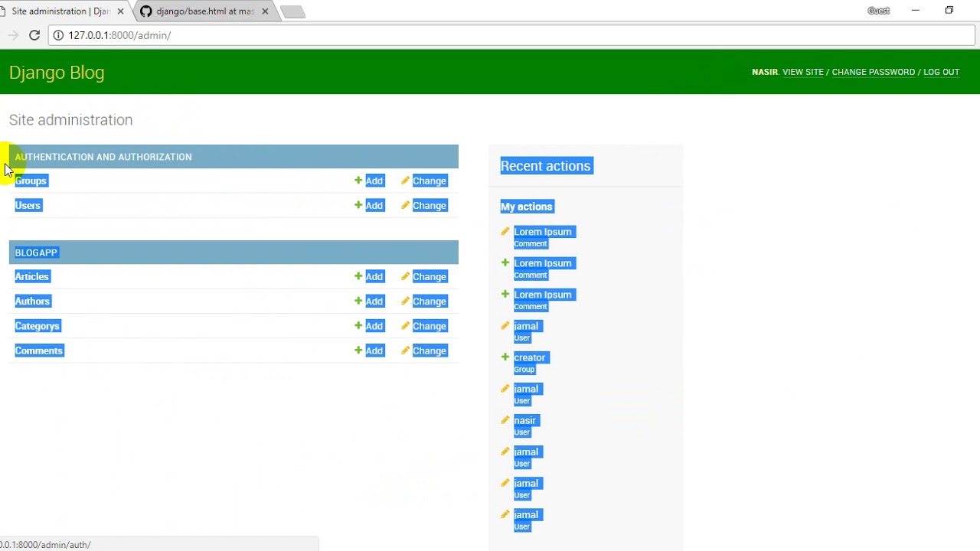Screen dimensions: 980x551
Task: Click Change in the Articles row
Action: pyautogui.click(x=424, y=276)
